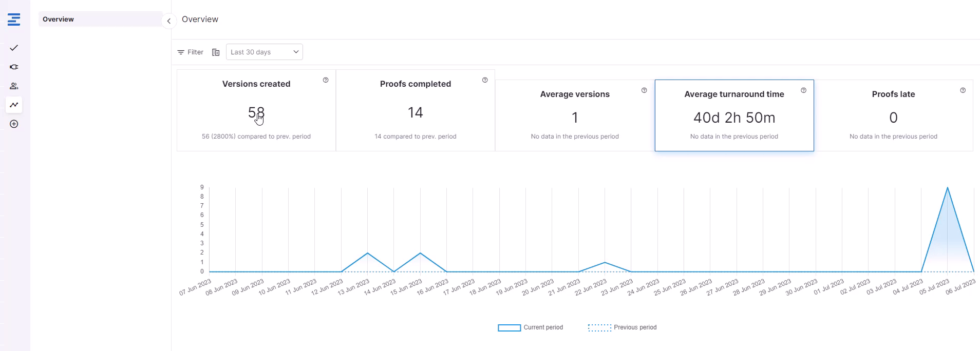Click help icon on Versions created card
This screenshot has height=351, width=980.
[326, 80]
